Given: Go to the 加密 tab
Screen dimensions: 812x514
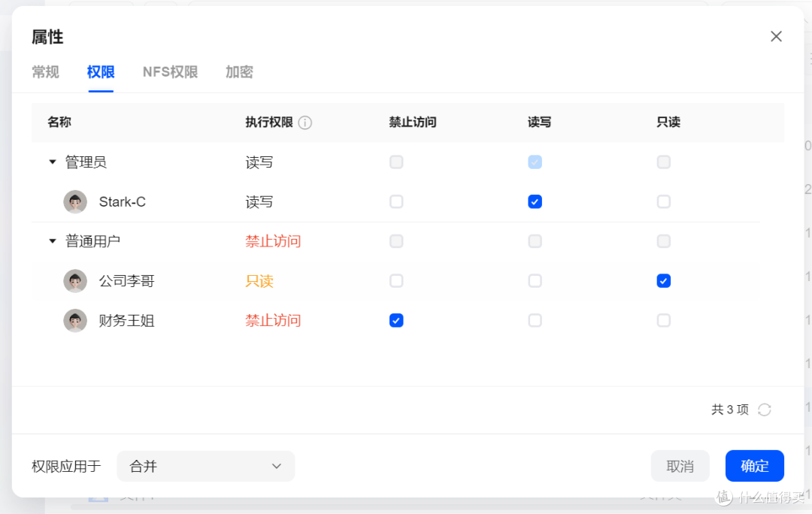Looking at the screenshot, I should [x=239, y=72].
